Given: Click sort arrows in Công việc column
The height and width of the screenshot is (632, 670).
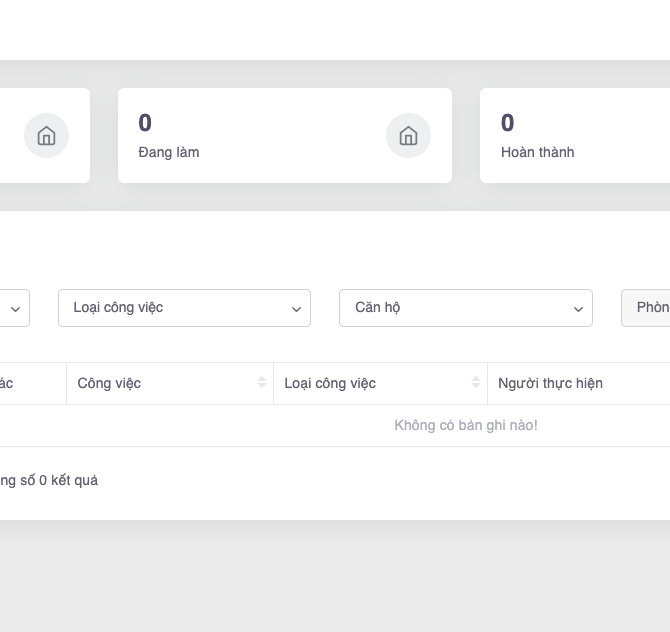Looking at the screenshot, I should pyautogui.click(x=262, y=383).
